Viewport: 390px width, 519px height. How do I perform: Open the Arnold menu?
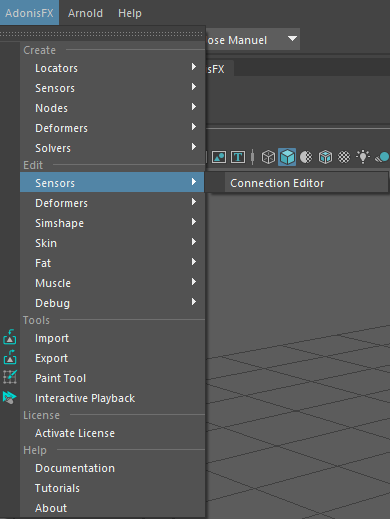click(85, 13)
